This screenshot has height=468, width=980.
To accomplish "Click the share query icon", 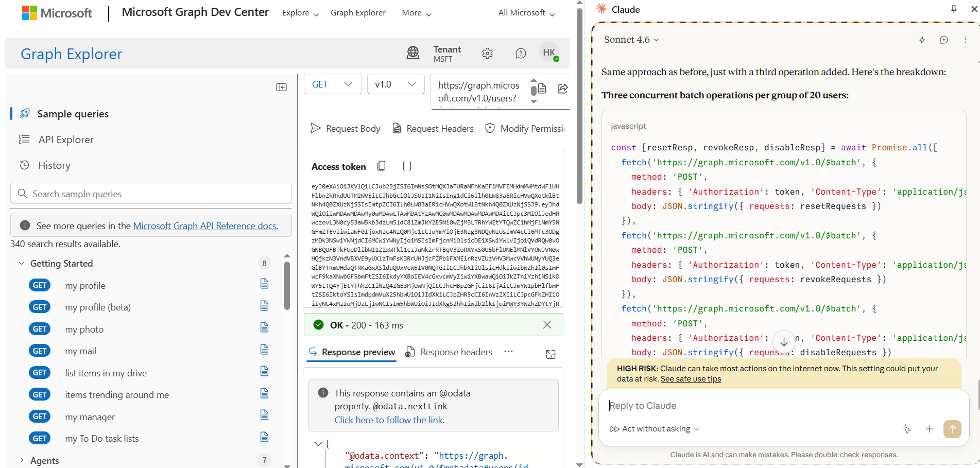I will (562, 89).
